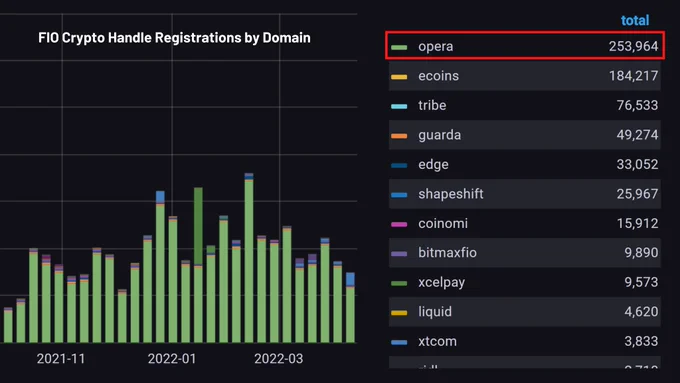This screenshot has height=383, width=680.
Task: Click the blue shapeshift color swatch
Action: pos(399,195)
